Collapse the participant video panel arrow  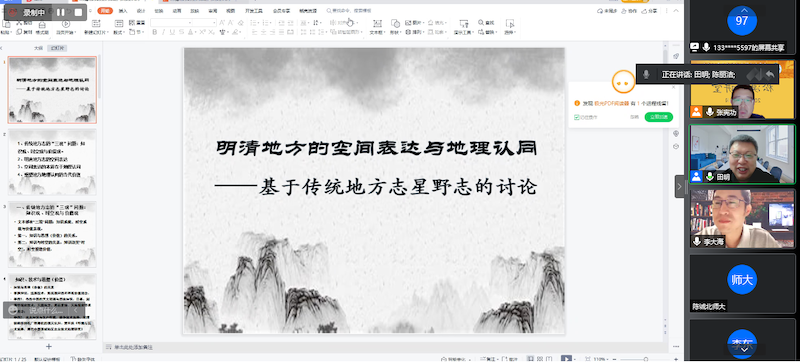click(x=679, y=187)
